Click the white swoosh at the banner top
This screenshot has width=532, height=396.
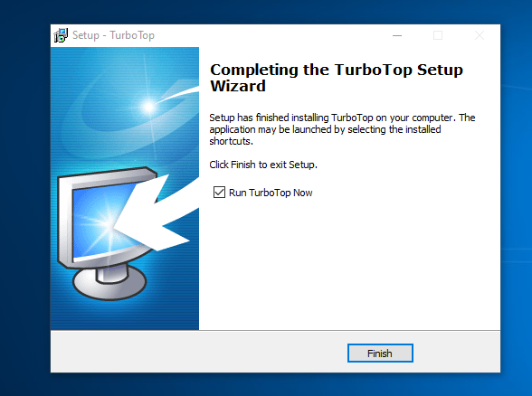180,92
